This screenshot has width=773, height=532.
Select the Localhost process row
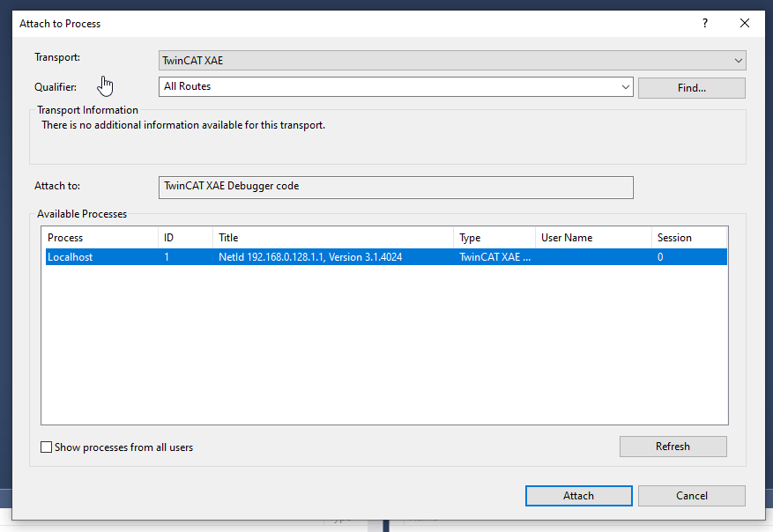point(386,257)
